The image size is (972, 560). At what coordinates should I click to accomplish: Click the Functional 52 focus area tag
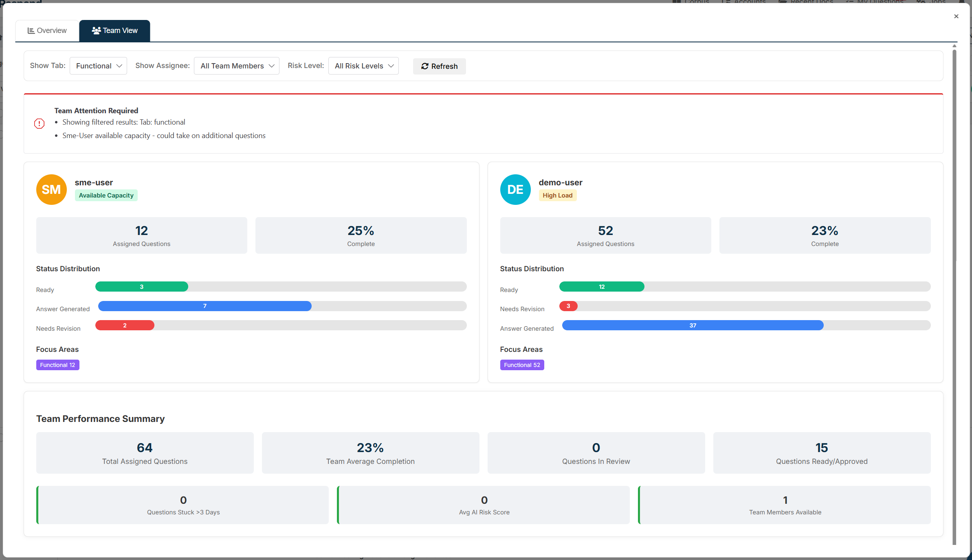pyautogui.click(x=522, y=365)
